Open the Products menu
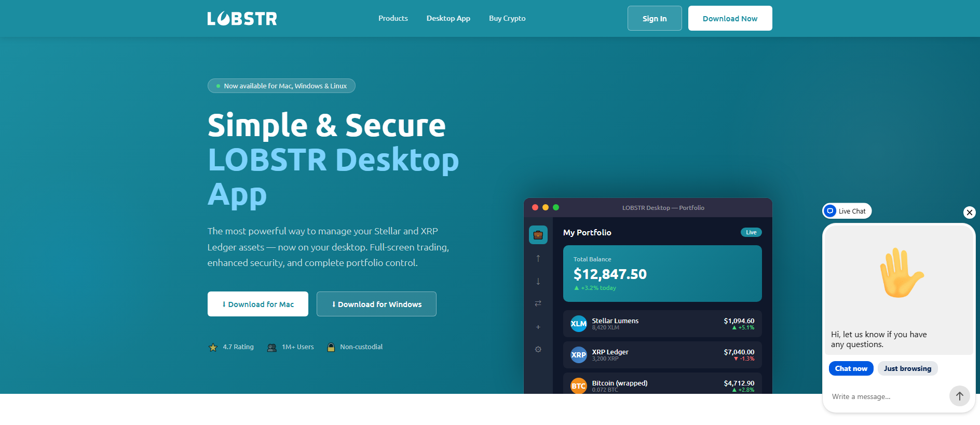 (x=393, y=18)
